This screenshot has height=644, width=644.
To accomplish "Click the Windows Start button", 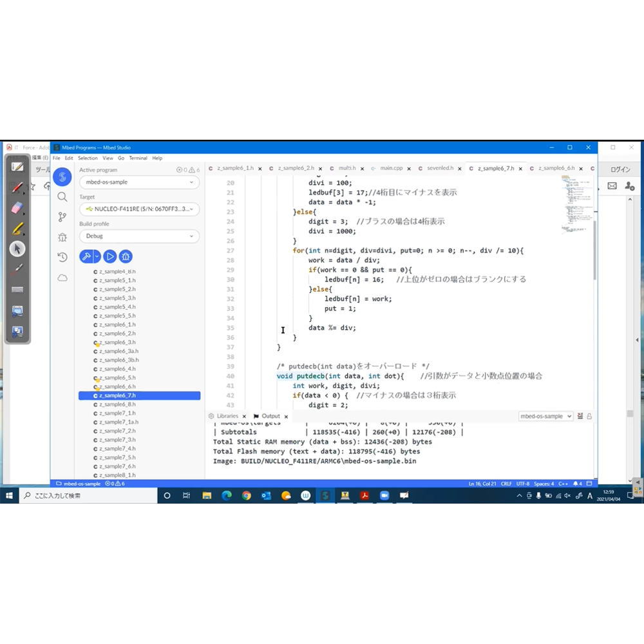I will (x=9, y=495).
